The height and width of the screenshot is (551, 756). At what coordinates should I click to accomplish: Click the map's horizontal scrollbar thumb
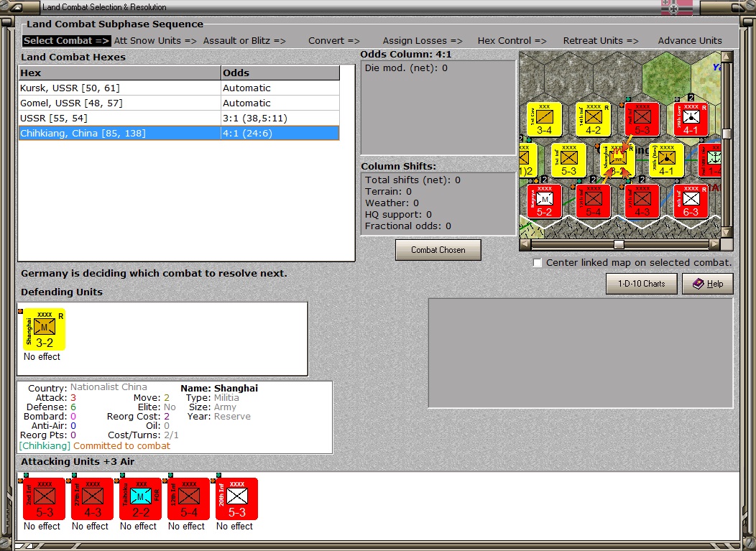point(619,244)
